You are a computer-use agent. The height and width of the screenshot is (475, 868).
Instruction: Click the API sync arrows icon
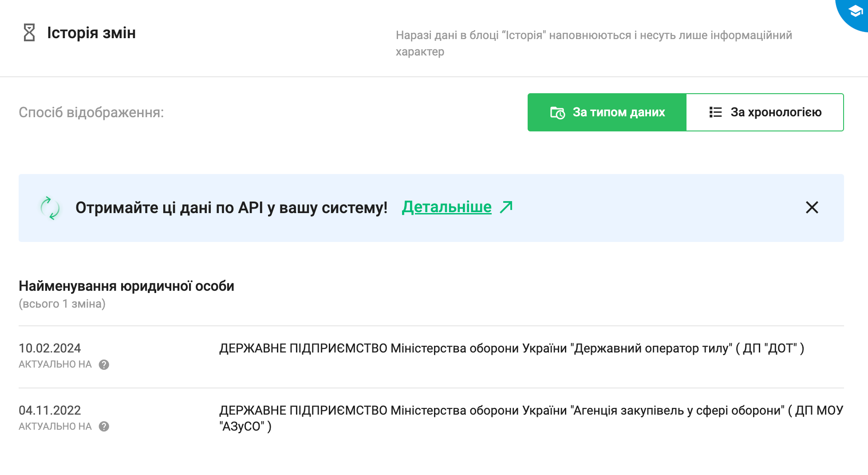[x=50, y=208]
